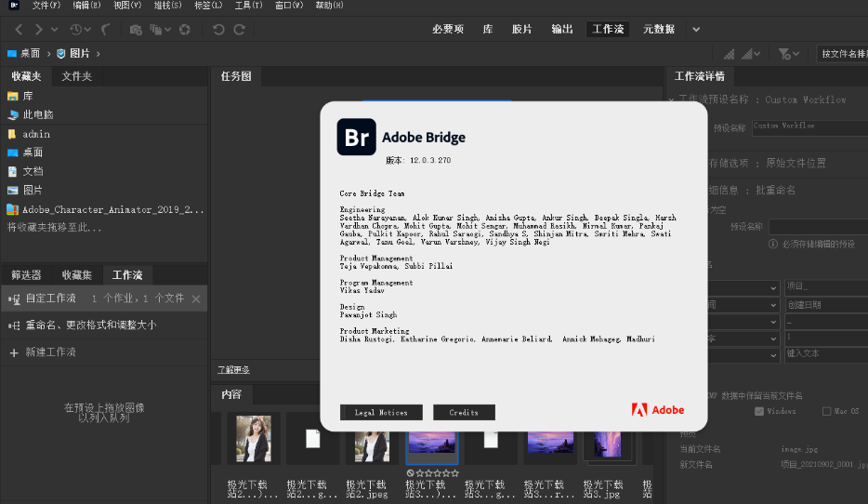
Task: Remove 自定工作流 with its X icon
Action: [196, 298]
